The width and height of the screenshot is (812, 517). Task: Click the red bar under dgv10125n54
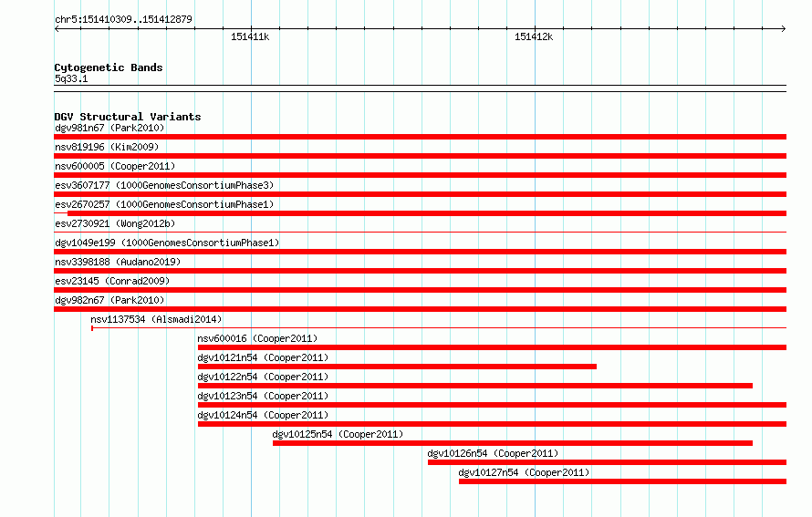(x=513, y=443)
